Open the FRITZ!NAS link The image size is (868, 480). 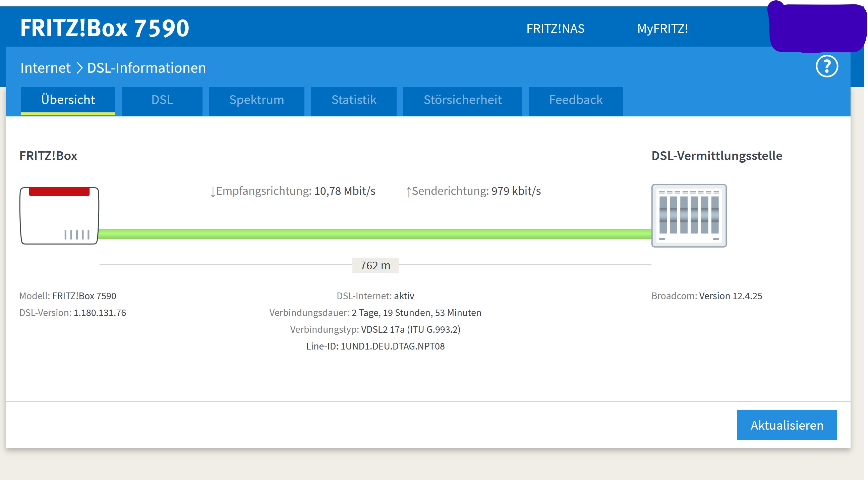click(x=555, y=29)
